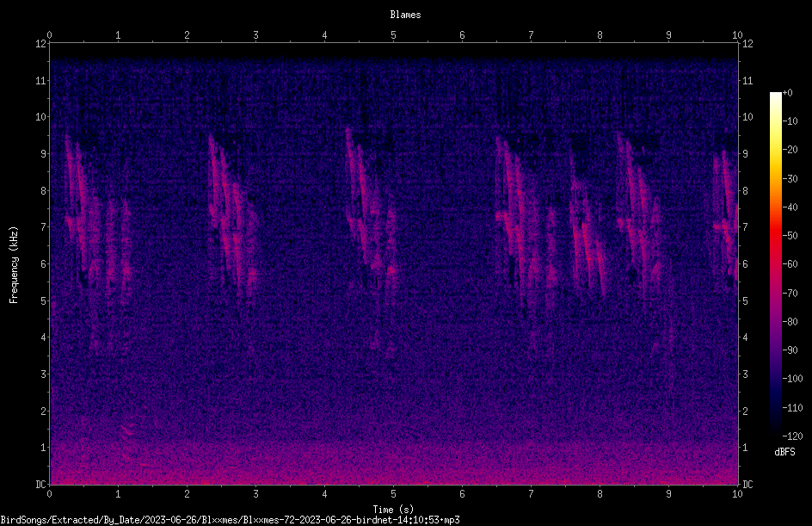
Task: Click "7" on the left frequency axis
Action: pos(43,227)
